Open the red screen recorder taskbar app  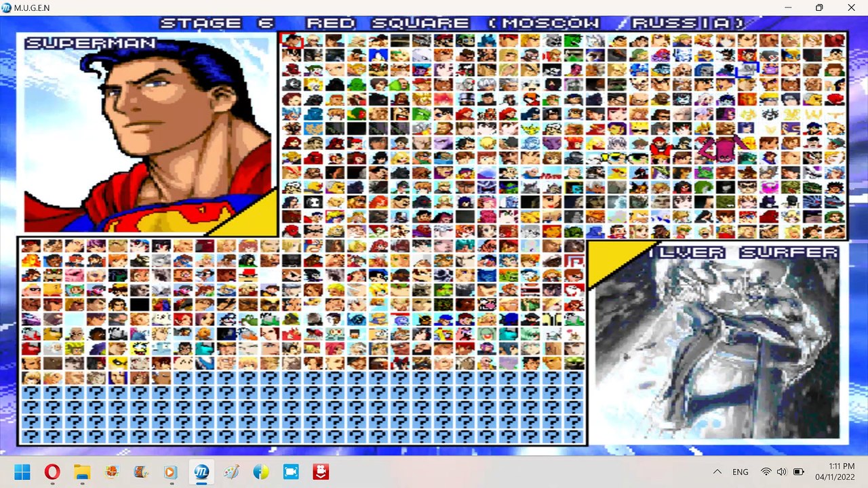tap(321, 472)
